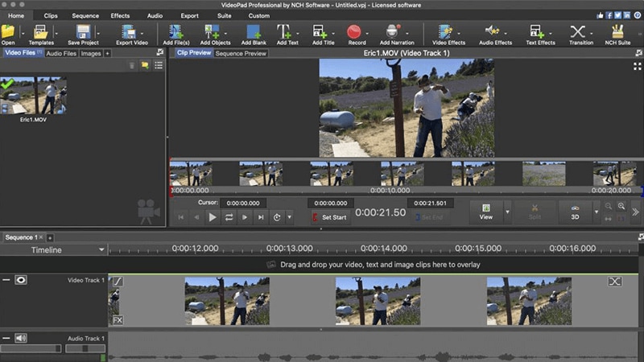
Task: Switch to the Sequence Preview tab
Action: [x=241, y=54]
